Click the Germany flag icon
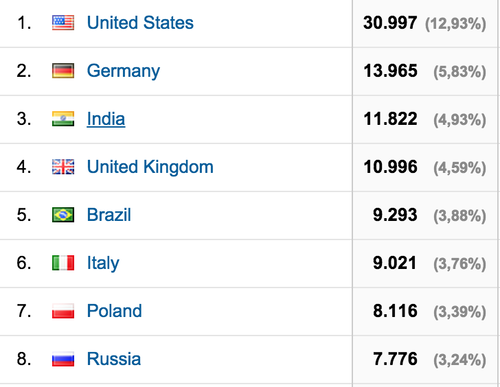The height and width of the screenshot is (387, 500). coord(63,71)
